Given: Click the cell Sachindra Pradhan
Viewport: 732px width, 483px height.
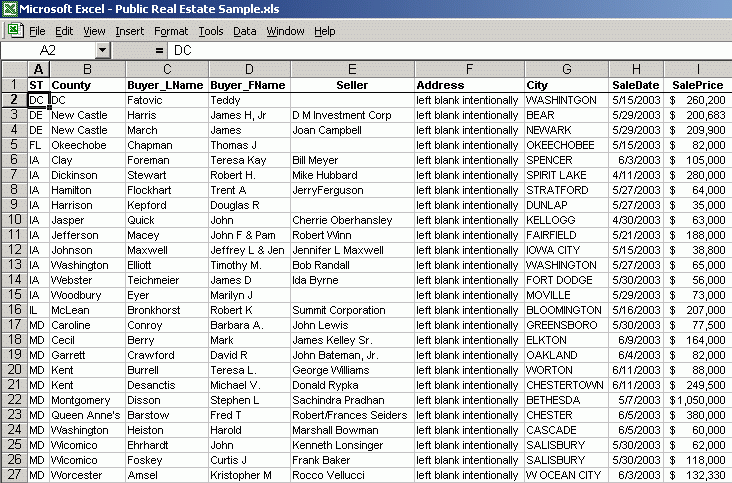Looking at the screenshot, I should 352,400.
